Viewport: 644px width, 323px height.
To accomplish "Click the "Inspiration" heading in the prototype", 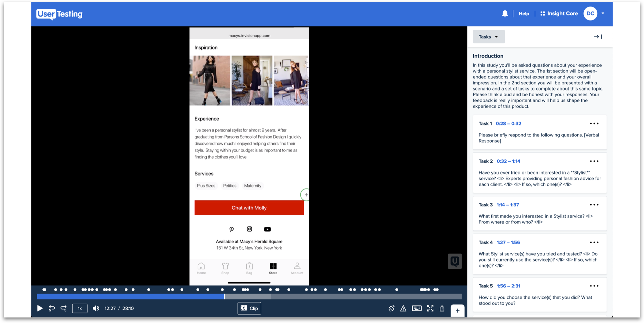I will pos(206,48).
